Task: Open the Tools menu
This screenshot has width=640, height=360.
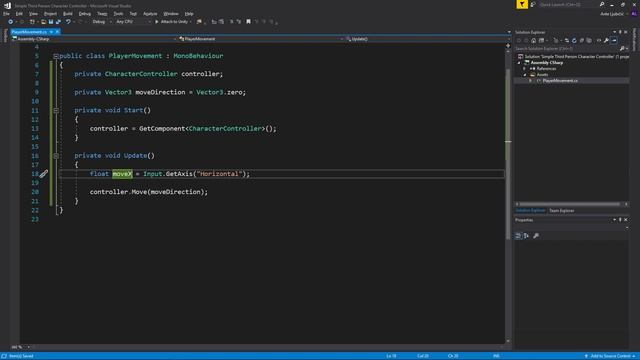Action: point(118,14)
